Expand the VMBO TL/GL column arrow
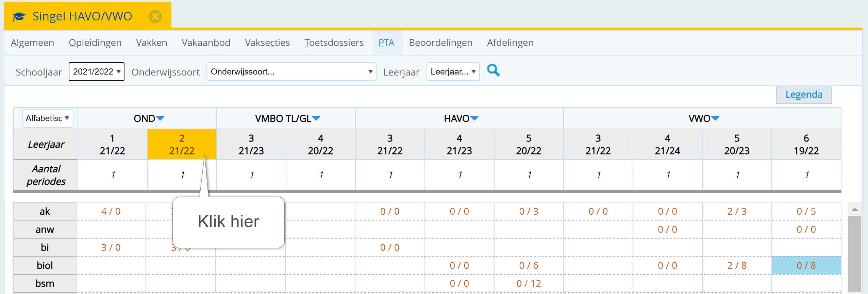Image resolution: width=868 pixels, height=294 pixels. click(x=316, y=118)
